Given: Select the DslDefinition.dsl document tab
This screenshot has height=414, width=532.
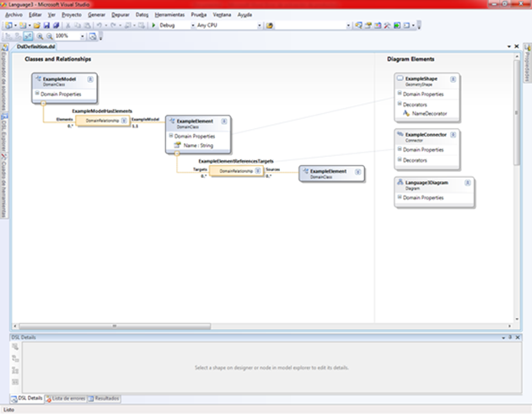Looking at the screenshot, I should (35, 46).
